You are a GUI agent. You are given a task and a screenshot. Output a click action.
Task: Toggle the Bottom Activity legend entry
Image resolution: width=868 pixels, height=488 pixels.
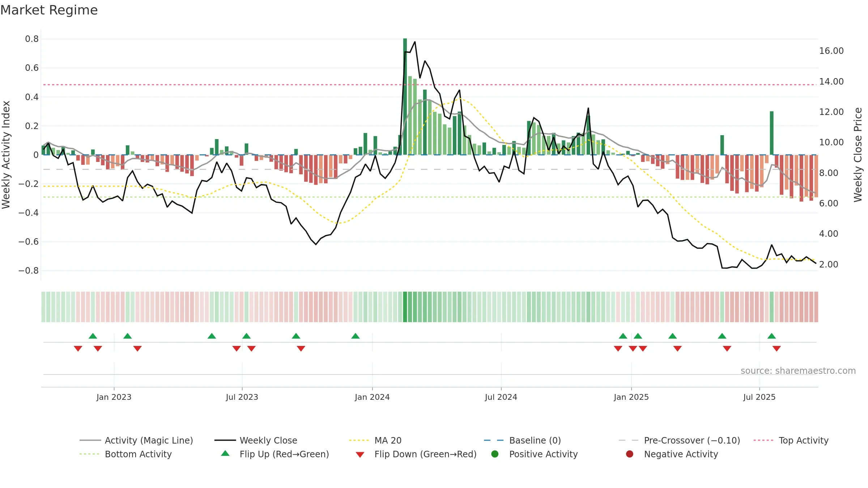click(x=125, y=454)
